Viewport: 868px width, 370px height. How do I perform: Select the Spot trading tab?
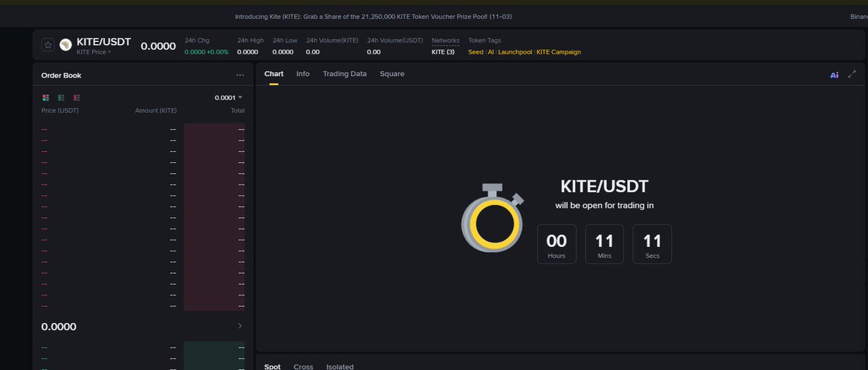pos(272,366)
